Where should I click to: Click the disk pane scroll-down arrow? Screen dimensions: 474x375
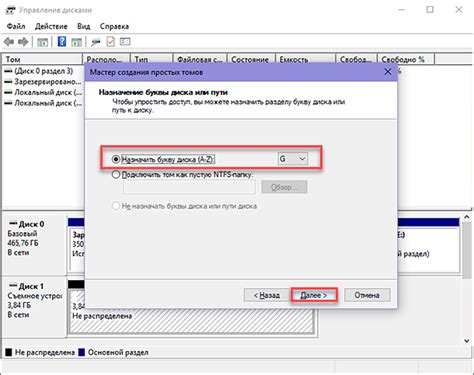[x=467, y=341]
